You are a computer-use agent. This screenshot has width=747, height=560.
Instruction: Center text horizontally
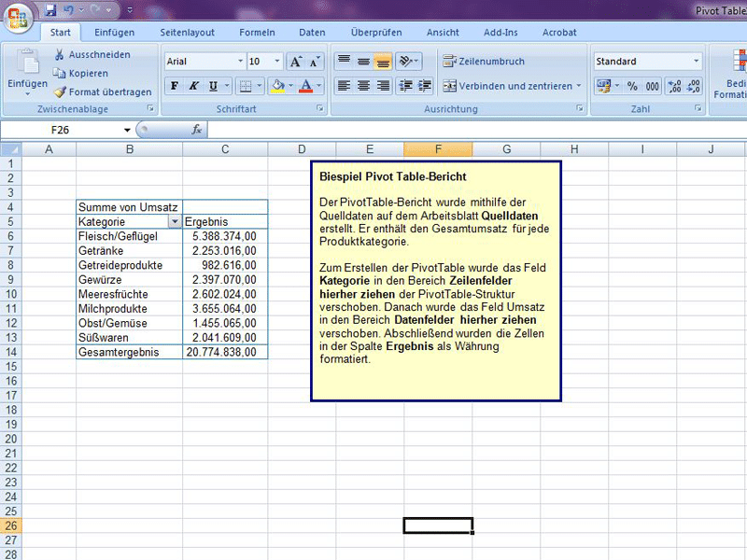363,86
